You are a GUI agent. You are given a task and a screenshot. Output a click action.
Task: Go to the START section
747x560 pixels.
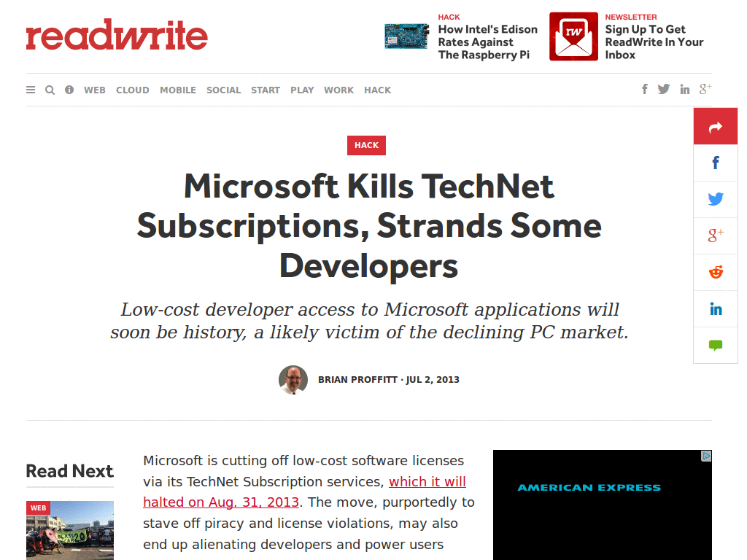click(266, 90)
